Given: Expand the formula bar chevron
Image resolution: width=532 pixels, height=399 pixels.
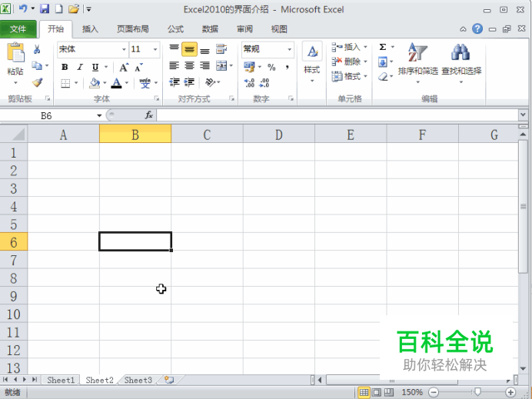Looking at the screenshot, I should pyautogui.click(x=523, y=115).
